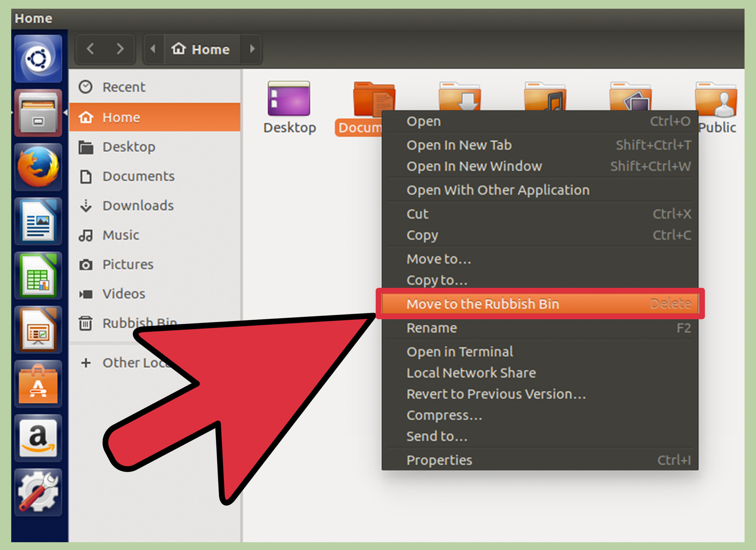The width and height of the screenshot is (756, 550).
Task: Open LibreOffice Calc from the dock
Action: (38, 275)
